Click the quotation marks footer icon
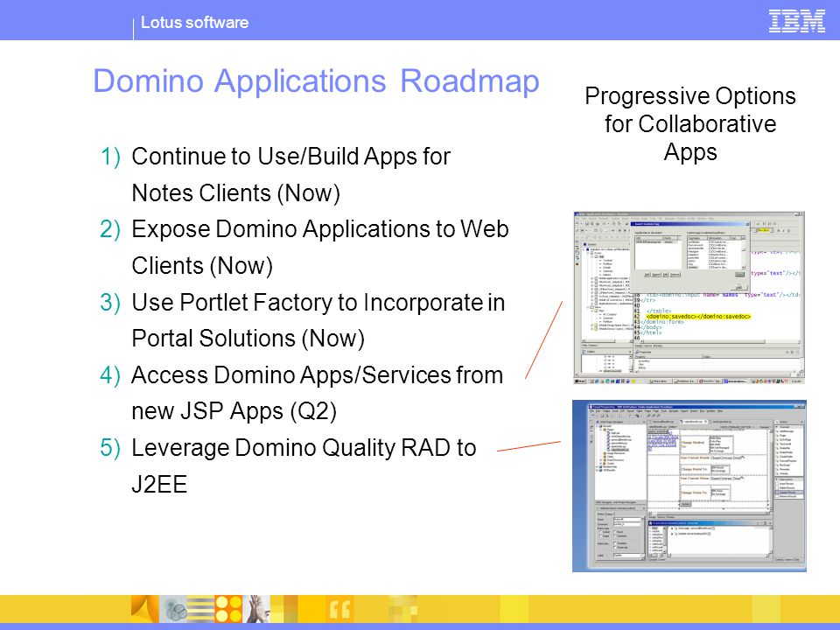Image resolution: width=840 pixels, height=630 pixels. click(339, 609)
